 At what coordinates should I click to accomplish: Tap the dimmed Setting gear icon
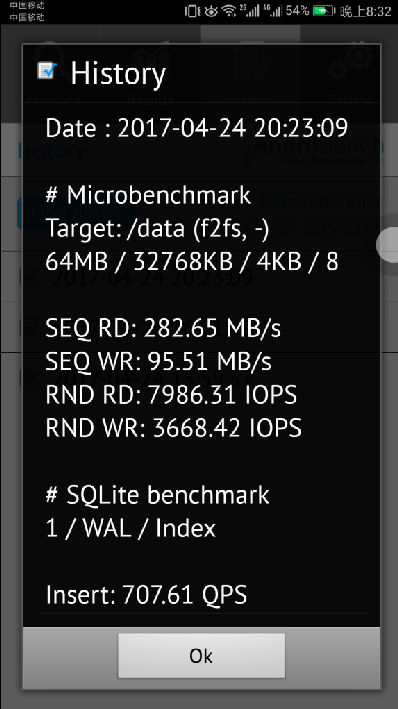(351, 63)
